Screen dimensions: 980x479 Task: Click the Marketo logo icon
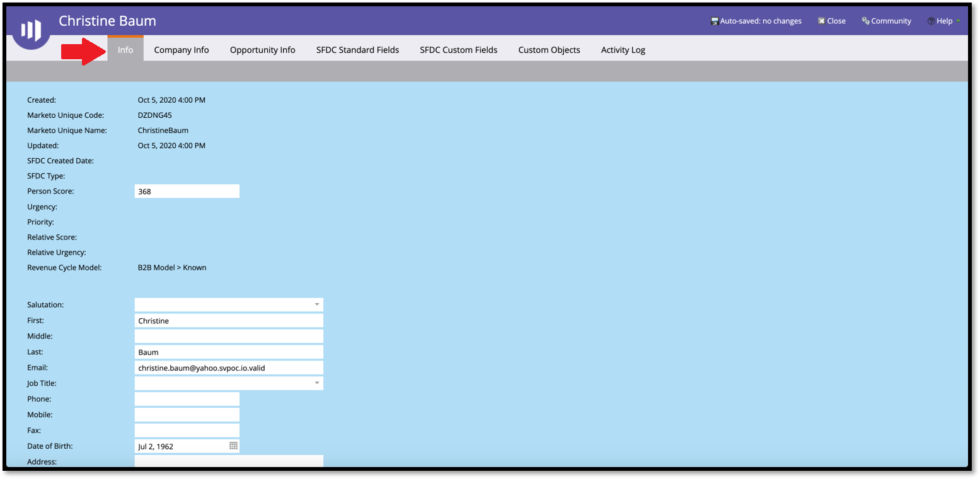[x=31, y=30]
